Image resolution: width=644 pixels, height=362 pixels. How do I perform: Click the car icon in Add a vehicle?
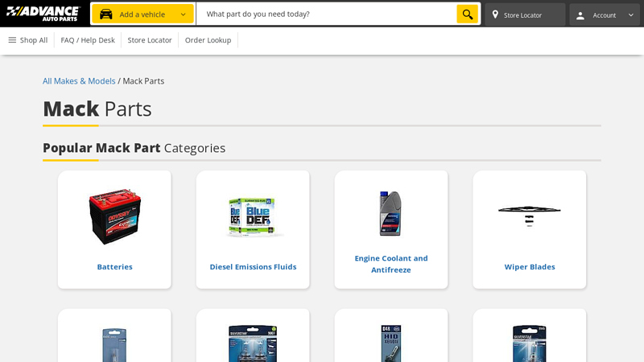(x=106, y=14)
